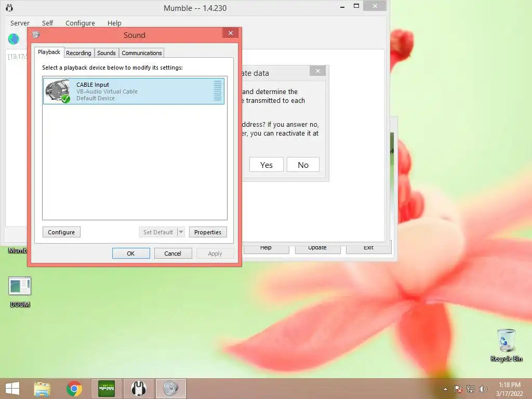Switch to the green circuit-board taskbar app
The width and height of the screenshot is (532, 399).
[x=107, y=389]
